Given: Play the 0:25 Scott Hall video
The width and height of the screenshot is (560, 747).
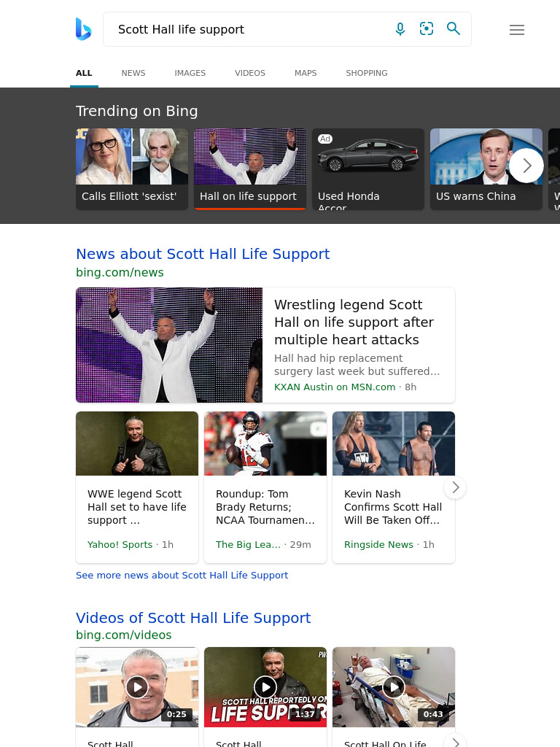Looking at the screenshot, I should pyautogui.click(x=137, y=687).
